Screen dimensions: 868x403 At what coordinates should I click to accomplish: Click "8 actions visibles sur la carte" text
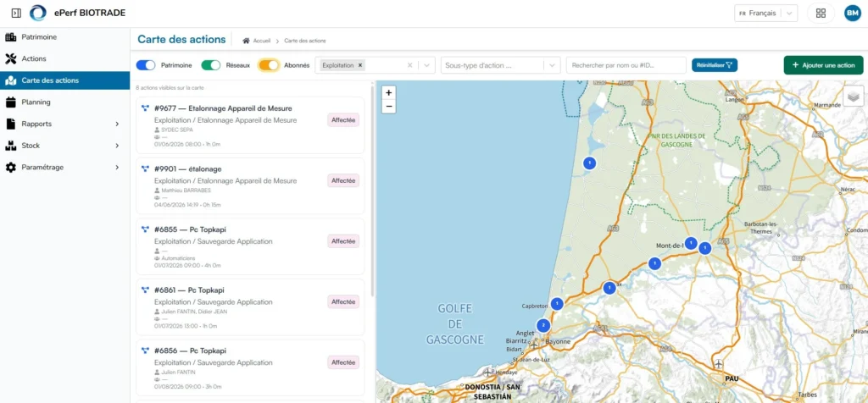[170, 87]
